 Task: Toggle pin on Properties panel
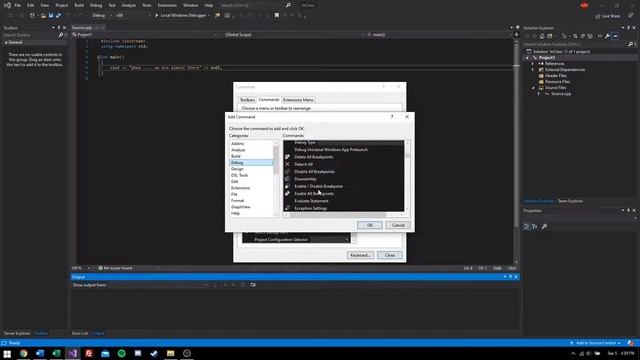(629, 211)
